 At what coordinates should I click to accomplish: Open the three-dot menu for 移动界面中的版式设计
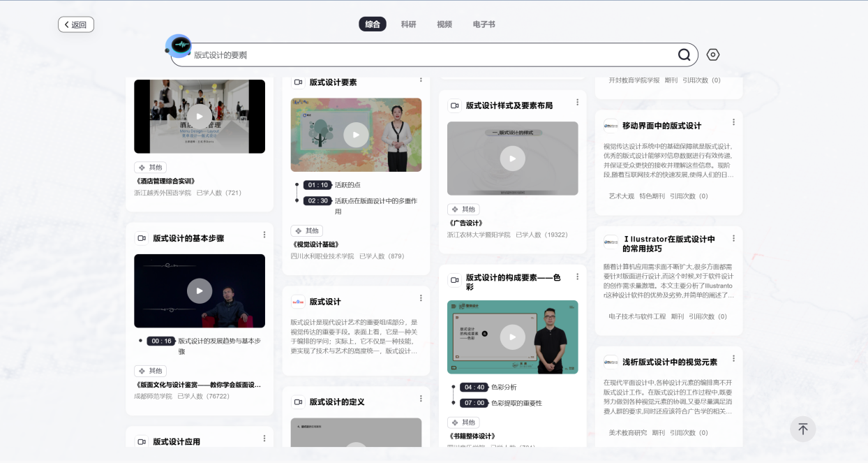pyautogui.click(x=733, y=122)
